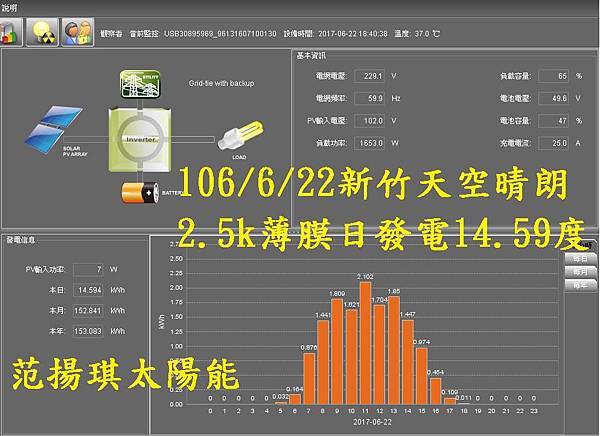Click the device time 2017-06-22 18:40:38
600x436 pixels.
352,34
